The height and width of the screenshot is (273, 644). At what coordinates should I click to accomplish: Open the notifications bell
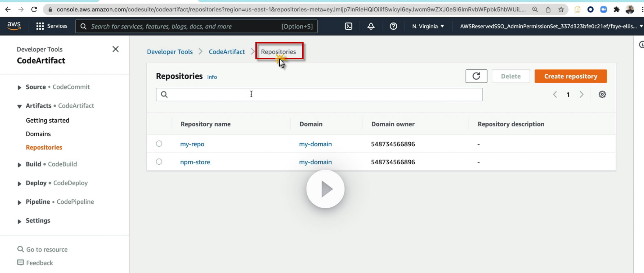[x=371, y=26]
